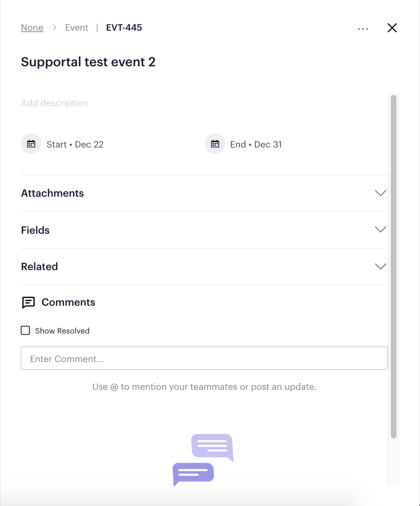The height and width of the screenshot is (506, 420).
Task: Click the Add description placeholder
Action: point(55,103)
